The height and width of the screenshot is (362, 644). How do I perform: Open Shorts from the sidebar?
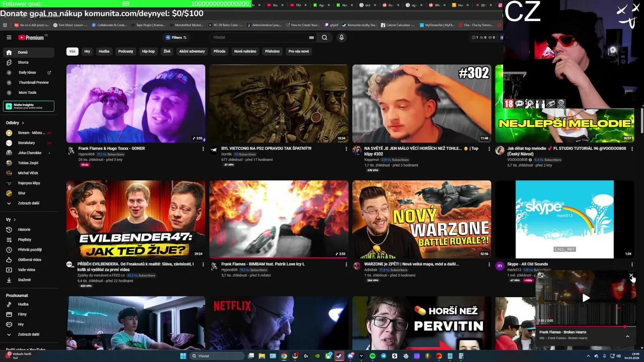(x=28, y=62)
